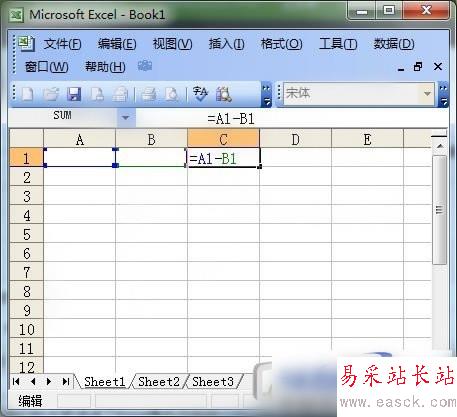
Task: Go to next sheet tab arrow
Action: [x=49, y=381]
